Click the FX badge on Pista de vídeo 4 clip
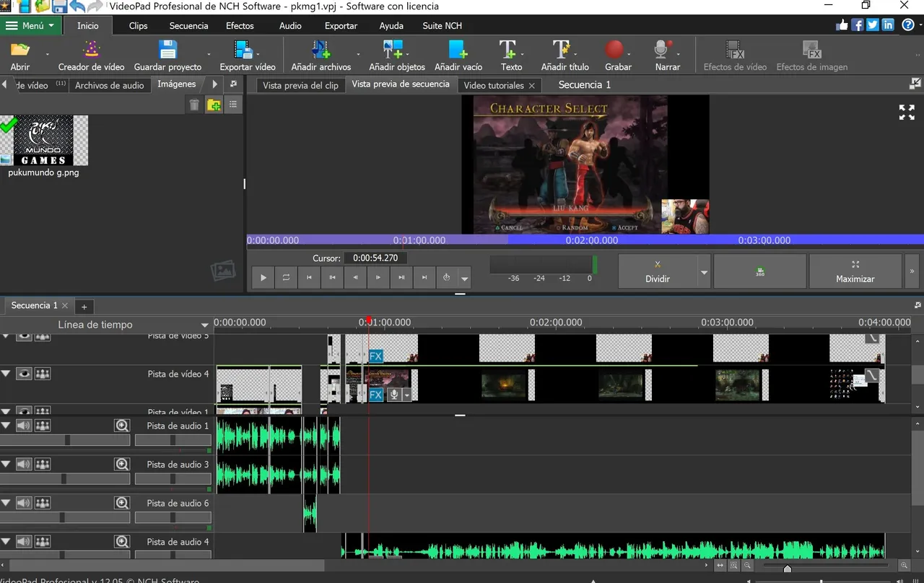 click(x=375, y=395)
